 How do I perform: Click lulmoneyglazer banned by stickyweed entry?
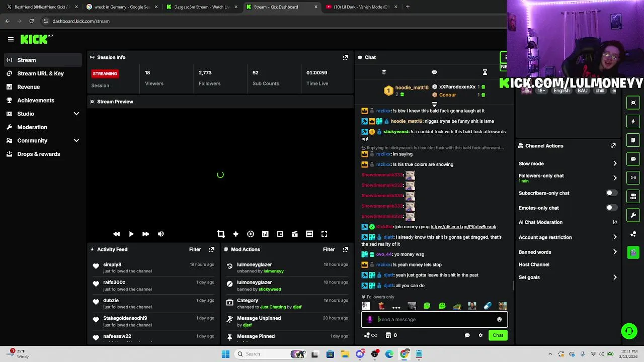(287, 286)
